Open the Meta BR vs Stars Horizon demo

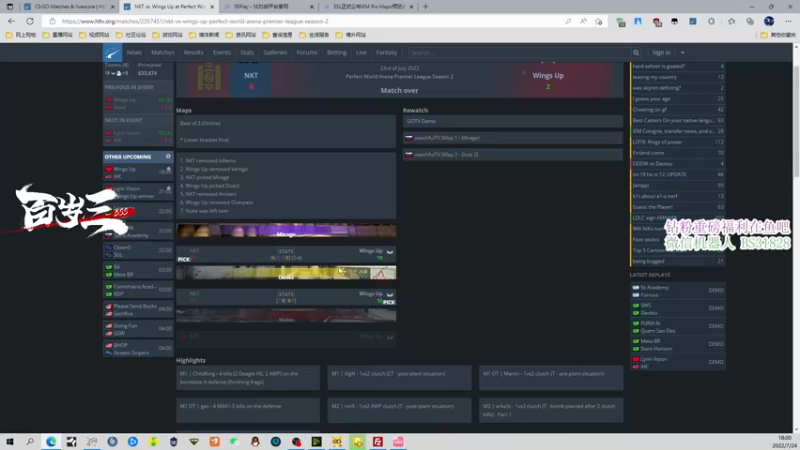678,344
